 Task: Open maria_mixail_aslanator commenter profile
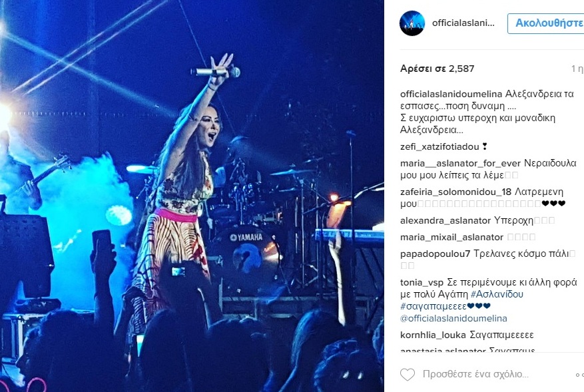(x=451, y=237)
